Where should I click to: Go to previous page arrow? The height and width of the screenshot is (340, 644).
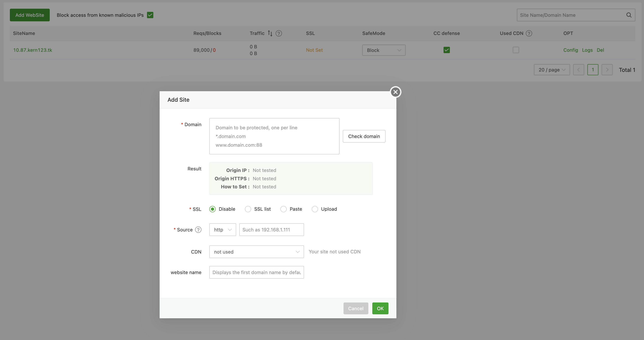coord(578,70)
